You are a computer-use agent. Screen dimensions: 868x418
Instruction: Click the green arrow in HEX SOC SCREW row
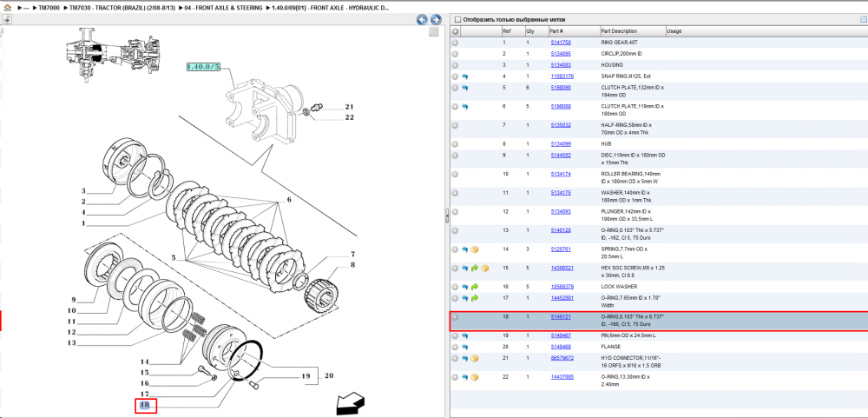[x=475, y=269]
